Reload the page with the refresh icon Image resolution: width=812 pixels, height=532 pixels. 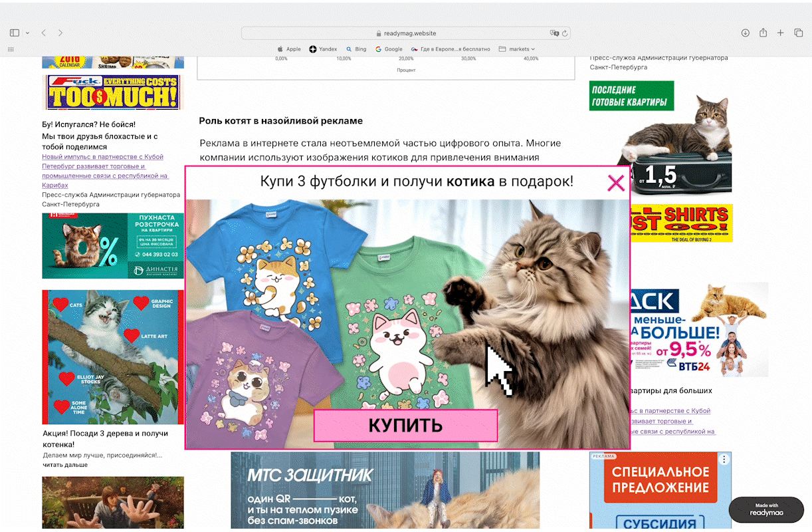click(x=565, y=33)
